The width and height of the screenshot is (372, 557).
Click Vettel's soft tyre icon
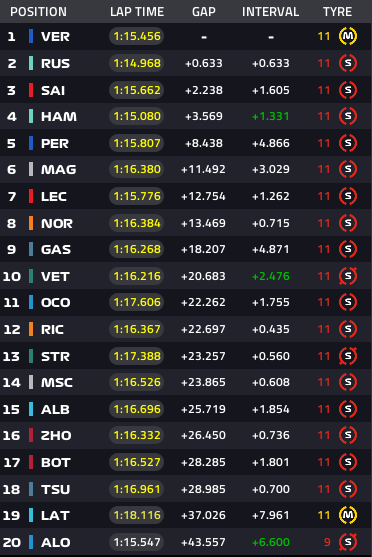[348, 276]
